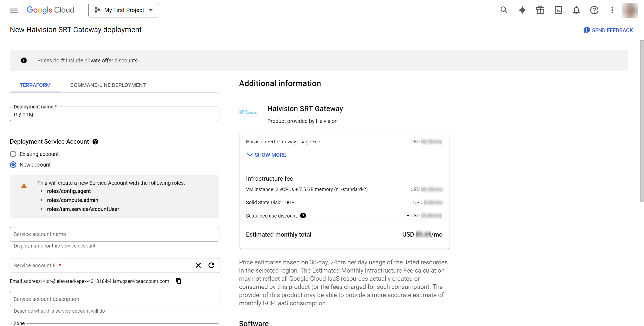The width and height of the screenshot is (644, 326).
Task: Open the My First Project selector
Action: (124, 10)
